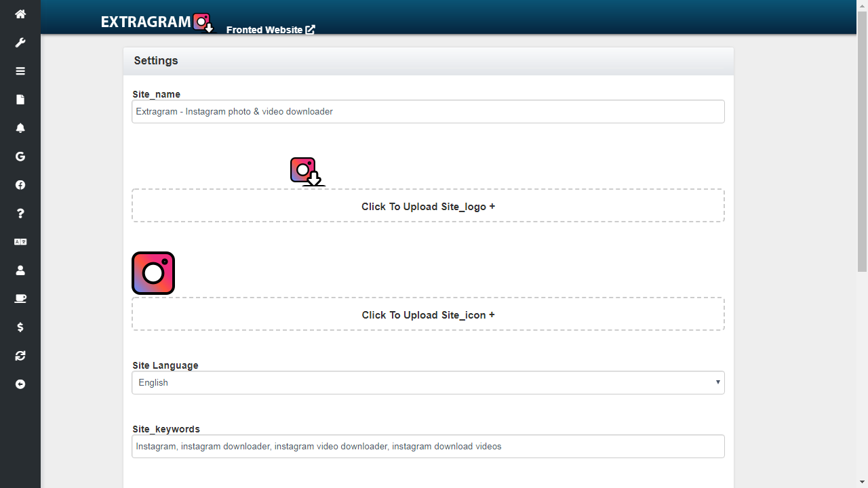Click the left-arrow circle icon
This screenshot has height=488, width=868.
click(x=20, y=384)
